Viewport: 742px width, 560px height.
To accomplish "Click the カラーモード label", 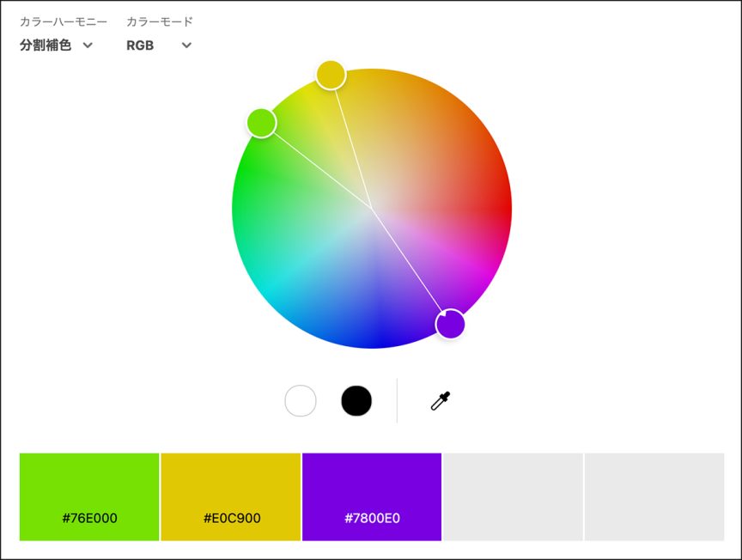I will pos(160,21).
